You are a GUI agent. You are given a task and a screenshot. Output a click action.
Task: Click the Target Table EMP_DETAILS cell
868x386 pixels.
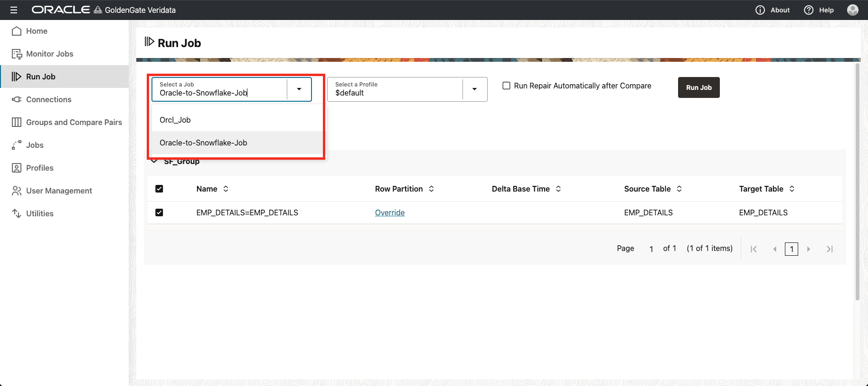point(763,212)
